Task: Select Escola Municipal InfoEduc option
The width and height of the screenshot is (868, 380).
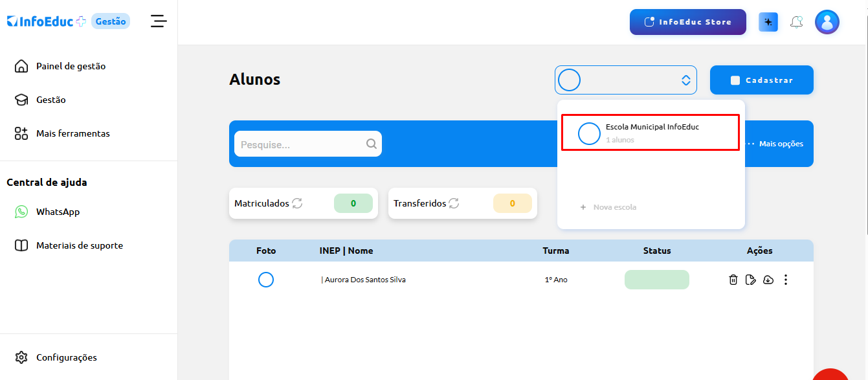Action: pyautogui.click(x=650, y=133)
